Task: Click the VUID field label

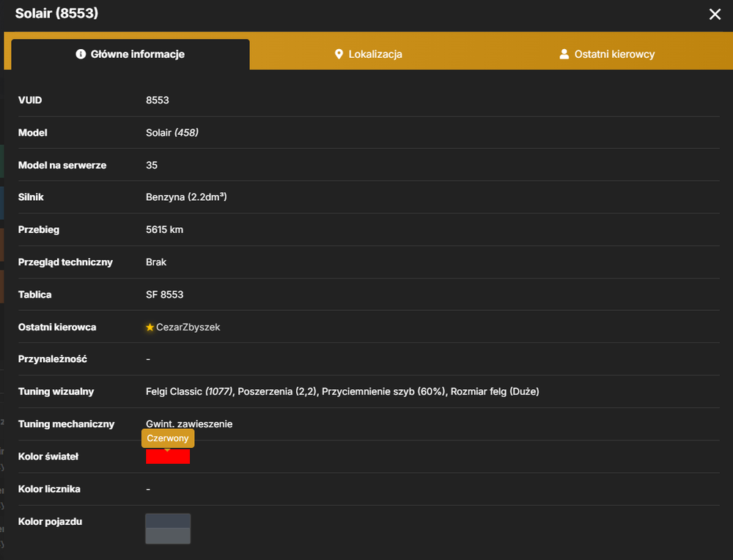Action: [30, 100]
